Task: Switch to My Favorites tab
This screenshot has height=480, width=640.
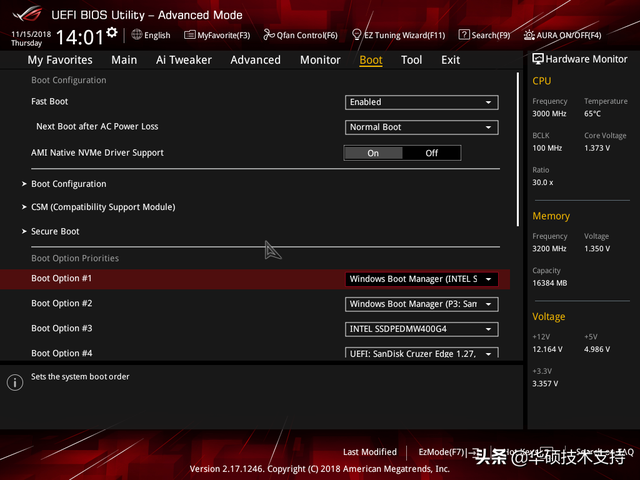Action: coord(60,60)
